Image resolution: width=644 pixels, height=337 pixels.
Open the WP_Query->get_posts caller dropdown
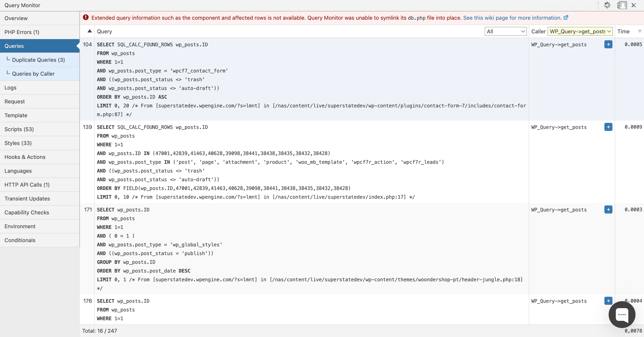coord(580,31)
